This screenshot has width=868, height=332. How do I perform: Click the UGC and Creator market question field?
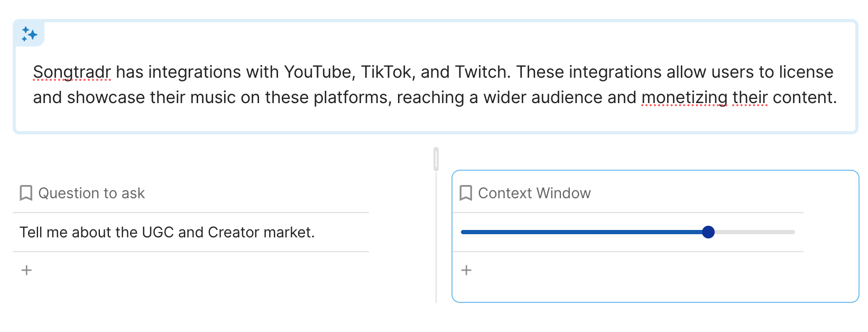click(167, 232)
